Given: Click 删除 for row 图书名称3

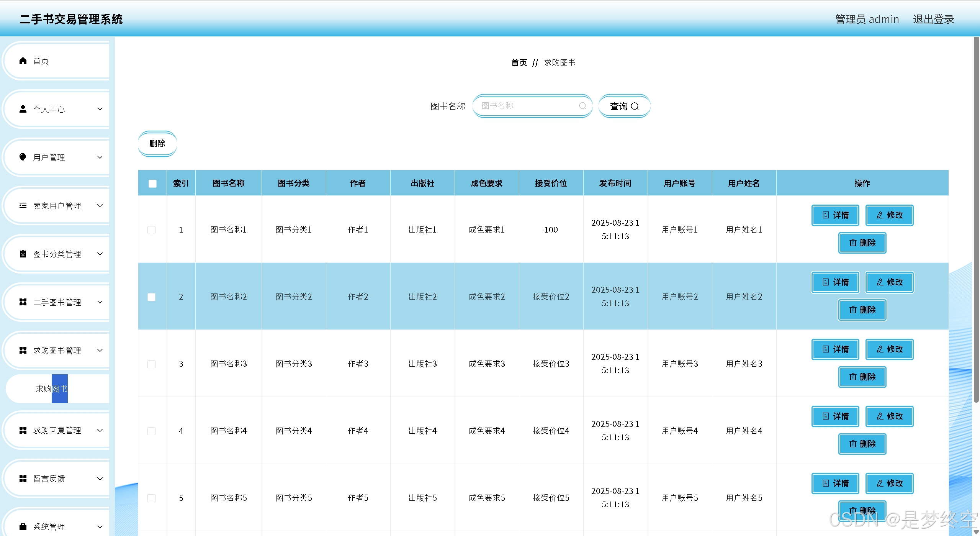Looking at the screenshot, I should point(862,377).
